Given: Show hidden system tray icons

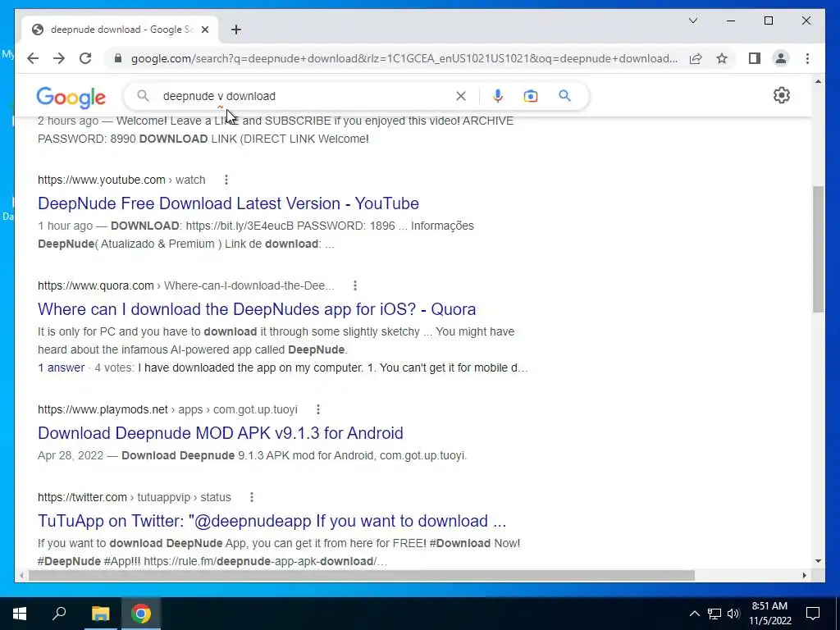Looking at the screenshot, I should 694,614.
